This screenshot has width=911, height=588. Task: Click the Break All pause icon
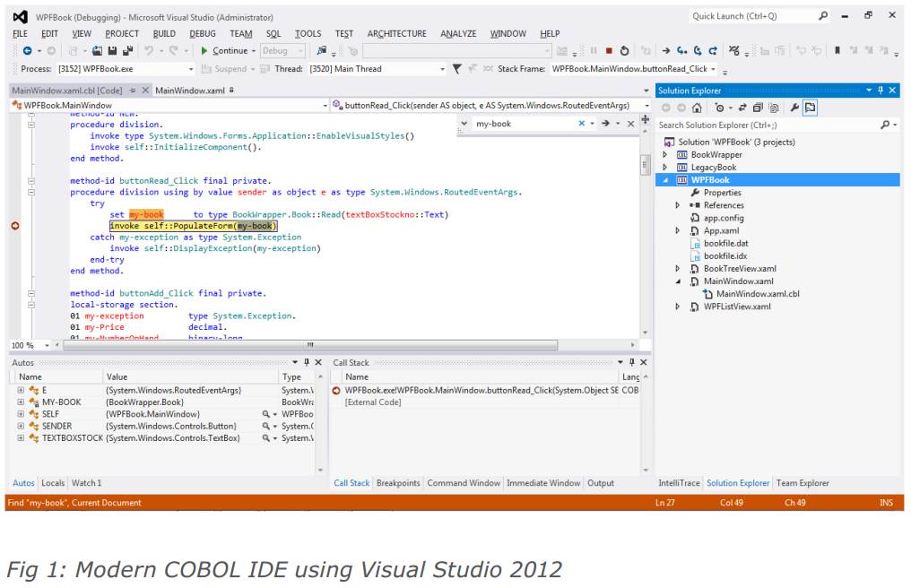[595, 51]
